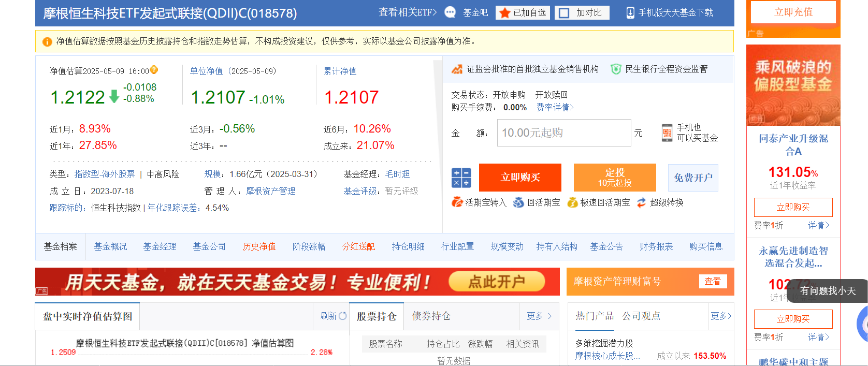
Task: Open the 持有人结构 tab
Action: coord(557,246)
